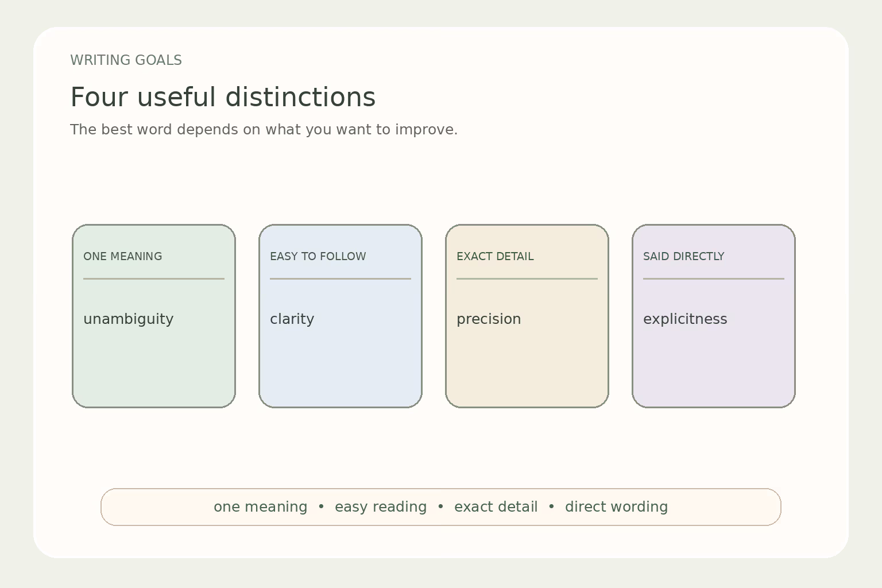Click the 'EXACT DETAIL' card label
The image size is (882, 588).
(x=495, y=257)
